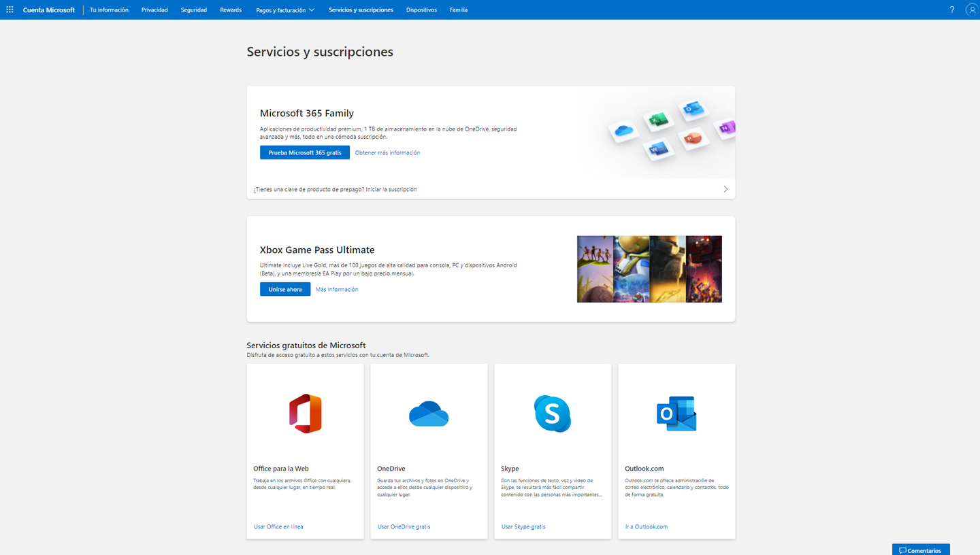This screenshot has width=980, height=555.
Task: Select Privacidad in the top navigation
Action: pos(154,10)
